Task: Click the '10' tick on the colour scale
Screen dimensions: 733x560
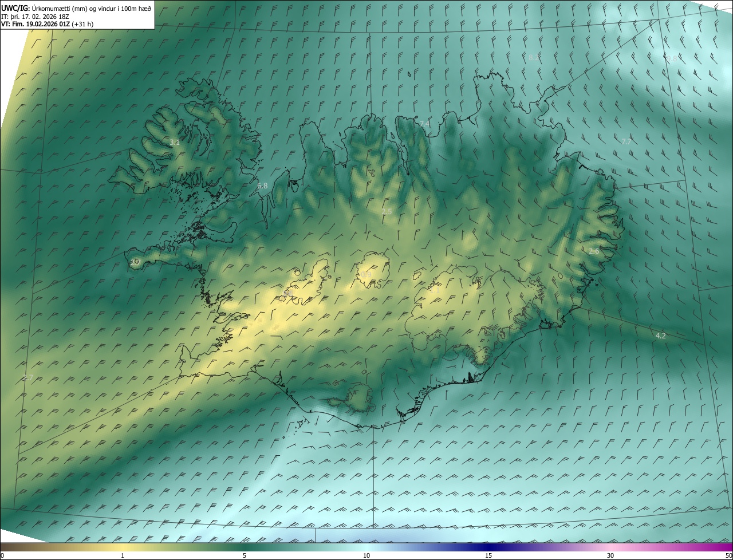Action: pyautogui.click(x=366, y=555)
